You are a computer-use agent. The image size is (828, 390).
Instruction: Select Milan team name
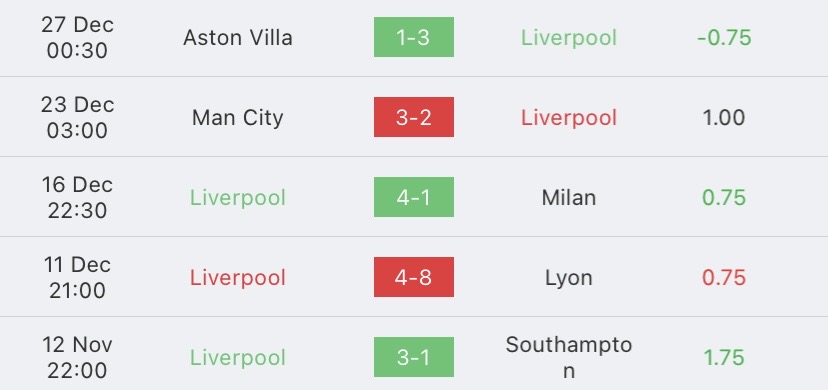tap(569, 197)
